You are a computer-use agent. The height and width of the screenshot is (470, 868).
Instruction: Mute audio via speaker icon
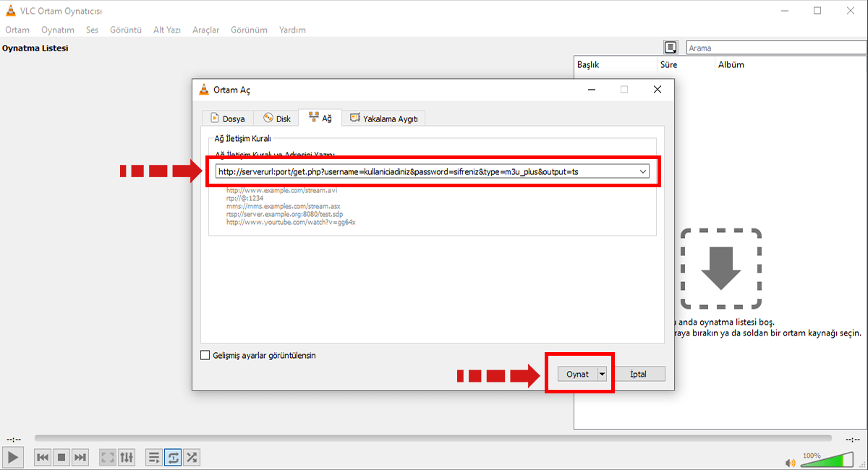tap(791, 461)
